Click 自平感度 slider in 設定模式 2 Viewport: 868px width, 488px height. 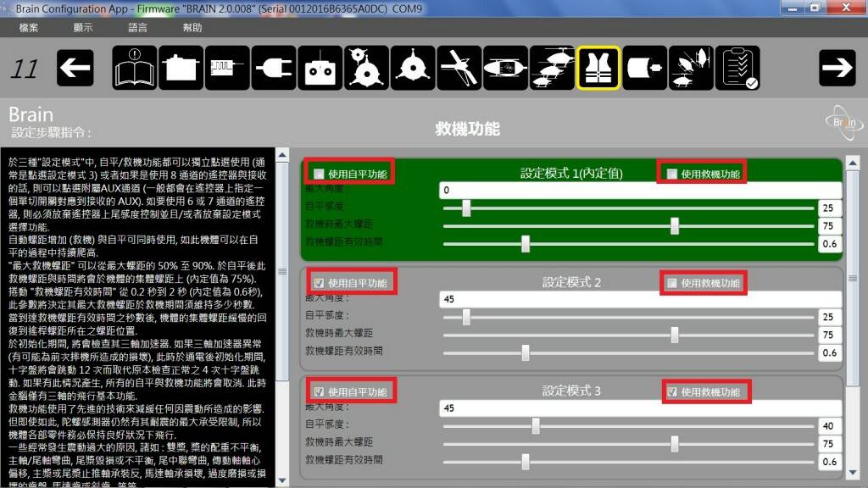click(628, 317)
